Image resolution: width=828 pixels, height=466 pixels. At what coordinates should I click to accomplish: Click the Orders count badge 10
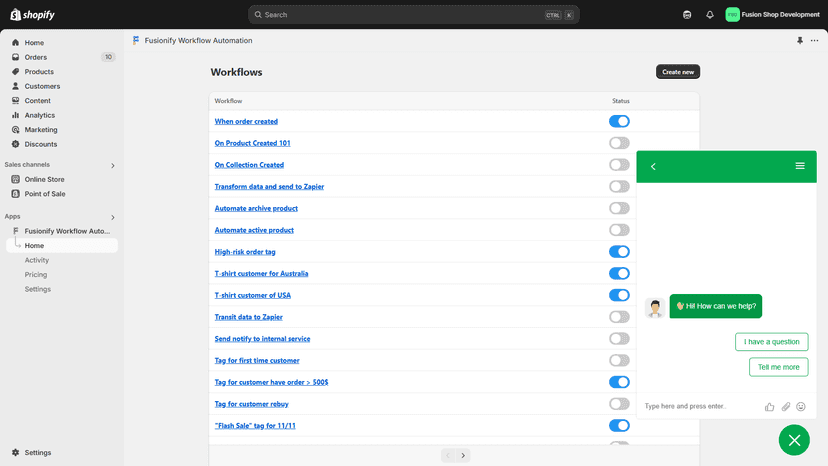click(108, 57)
